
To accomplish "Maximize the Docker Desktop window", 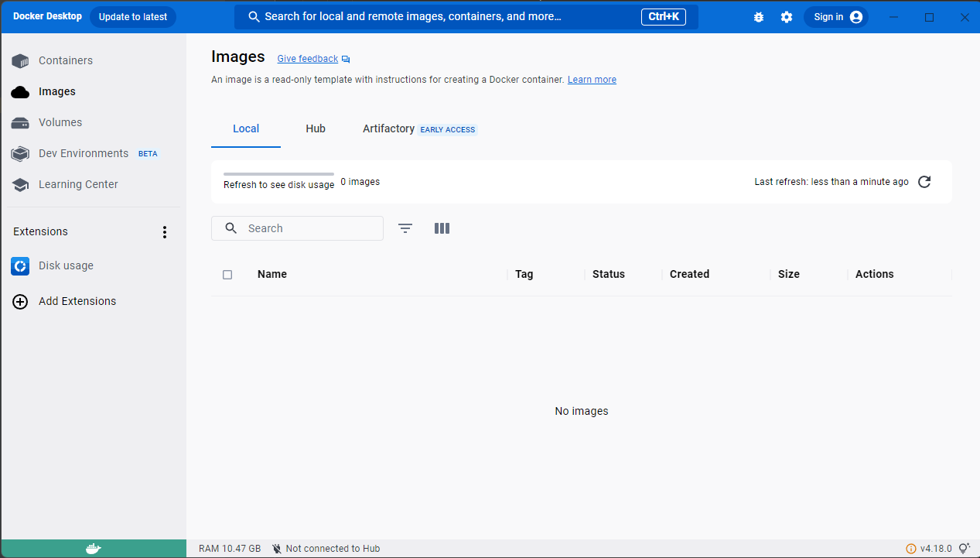I will (930, 17).
